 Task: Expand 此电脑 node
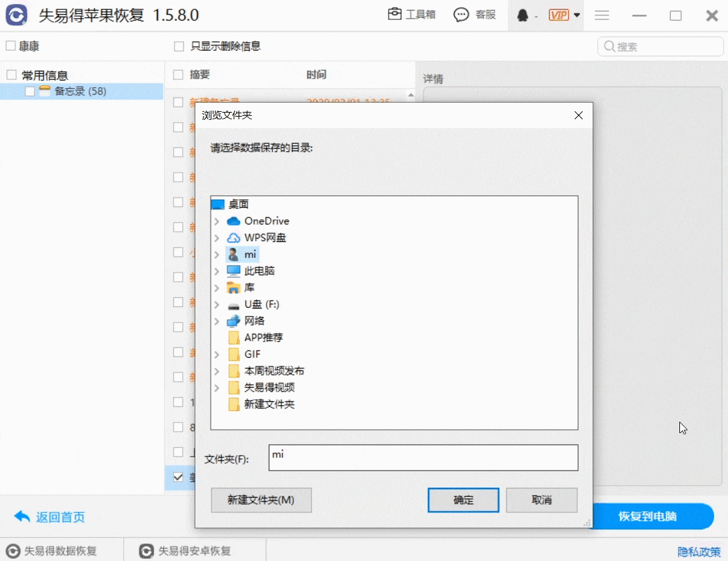(217, 271)
